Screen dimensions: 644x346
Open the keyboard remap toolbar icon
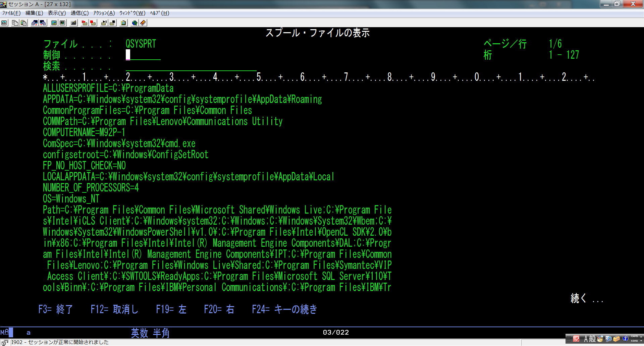74,23
